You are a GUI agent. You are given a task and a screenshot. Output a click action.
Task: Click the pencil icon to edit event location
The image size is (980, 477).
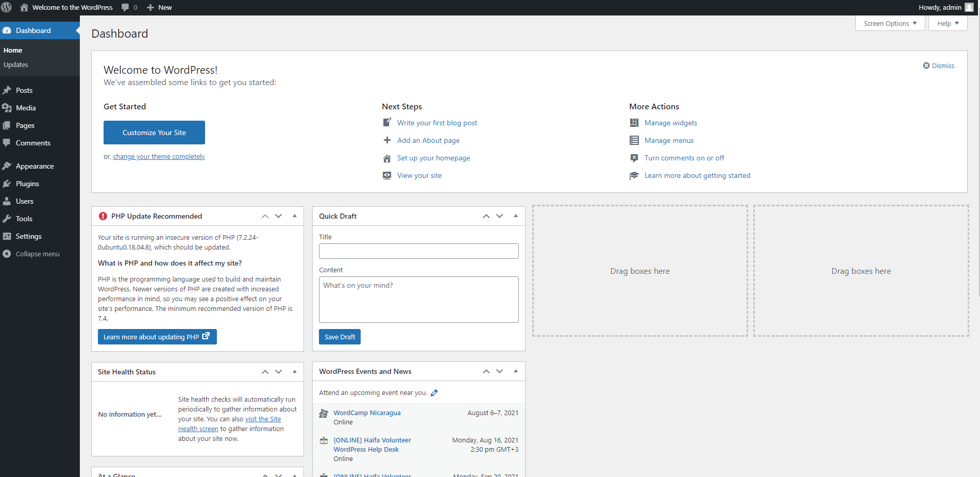click(x=434, y=393)
